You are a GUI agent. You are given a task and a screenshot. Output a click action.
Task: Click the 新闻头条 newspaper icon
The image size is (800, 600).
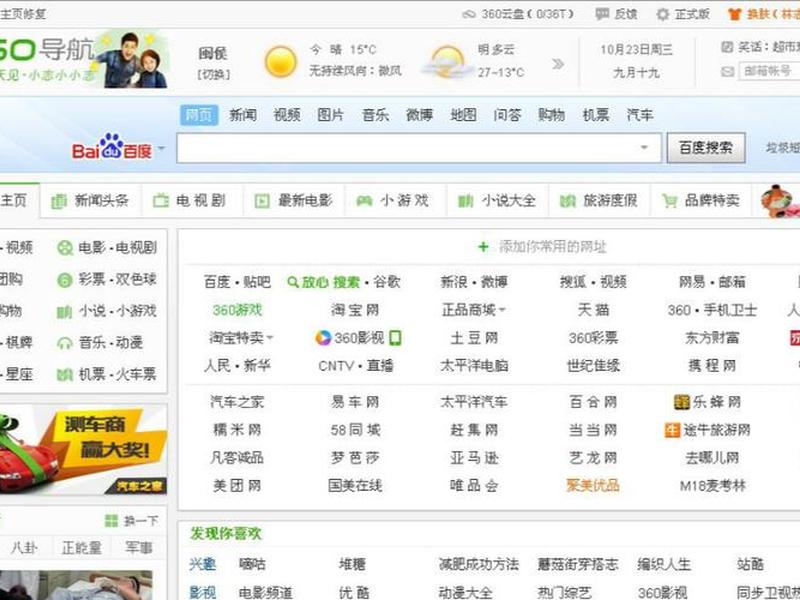click(59, 201)
